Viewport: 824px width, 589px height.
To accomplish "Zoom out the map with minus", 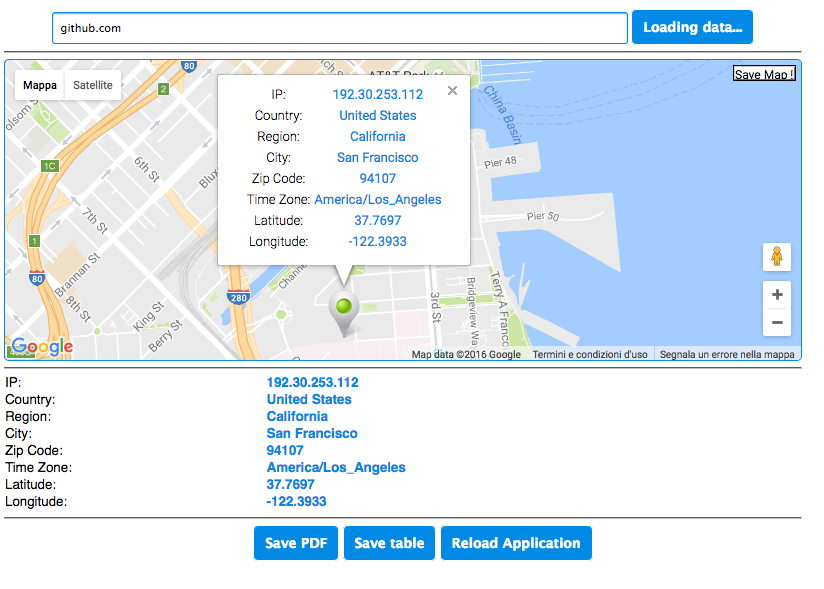I will point(777,322).
